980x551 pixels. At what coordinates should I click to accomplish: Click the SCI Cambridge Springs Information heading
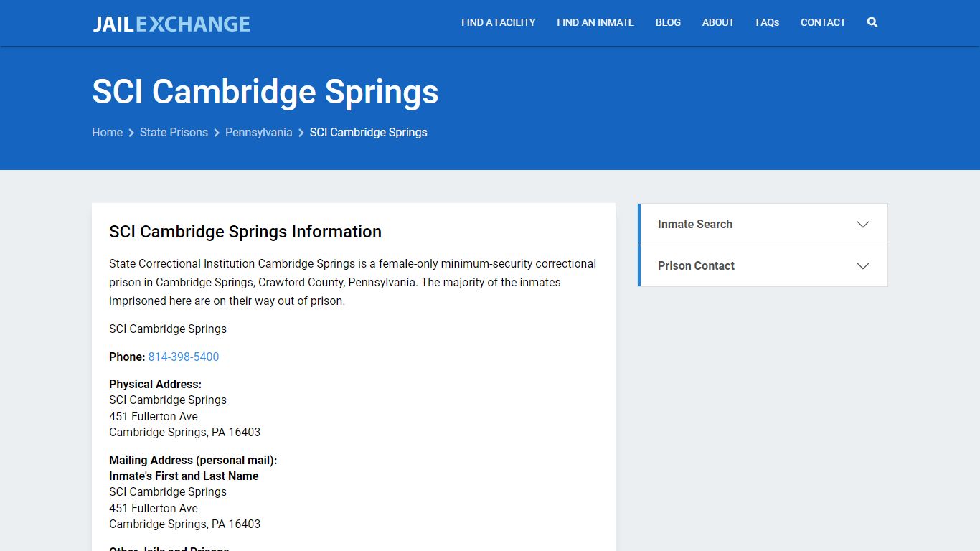pyautogui.click(x=245, y=232)
